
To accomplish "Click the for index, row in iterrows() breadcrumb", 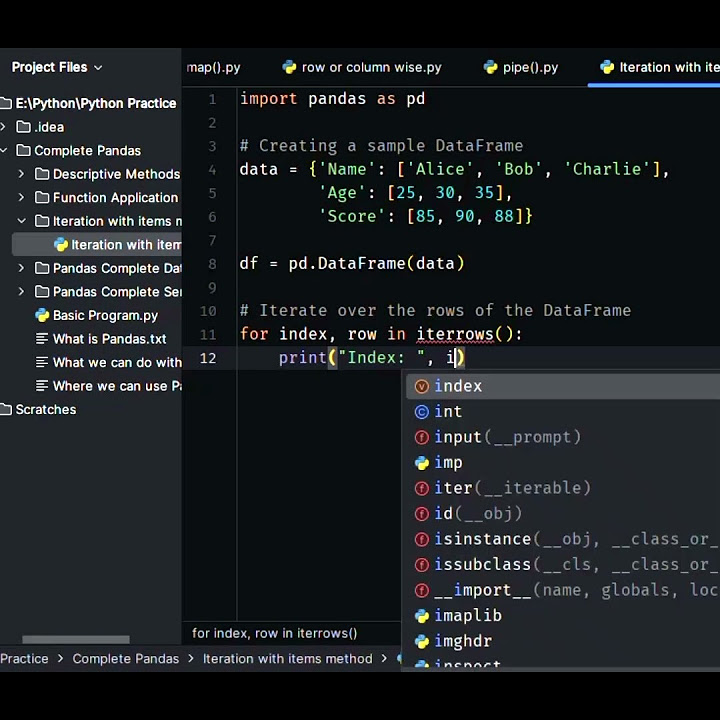I will pyautogui.click(x=275, y=633).
